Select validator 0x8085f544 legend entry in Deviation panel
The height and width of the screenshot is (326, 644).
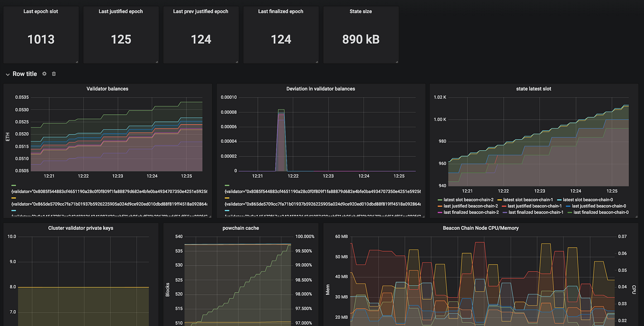click(322, 191)
